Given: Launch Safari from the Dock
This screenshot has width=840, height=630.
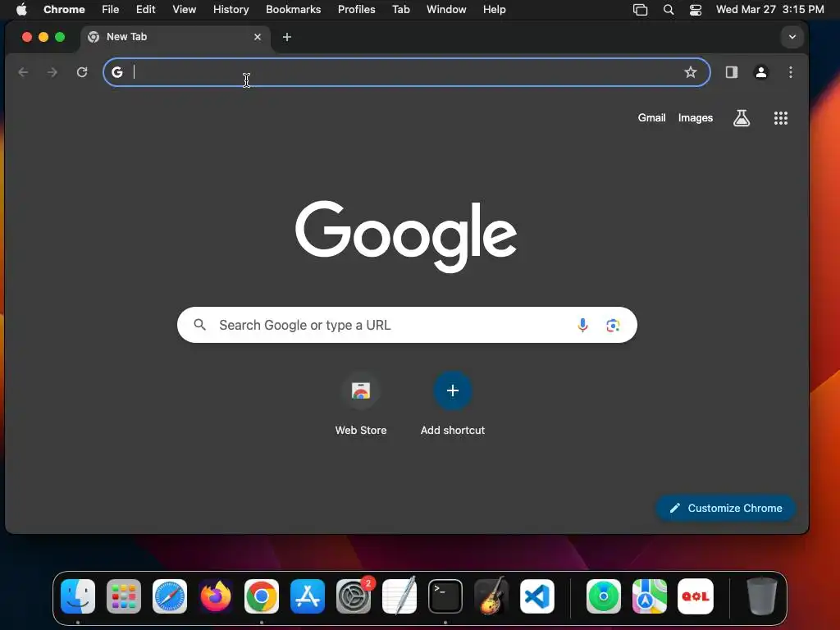Looking at the screenshot, I should pos(170,596).
